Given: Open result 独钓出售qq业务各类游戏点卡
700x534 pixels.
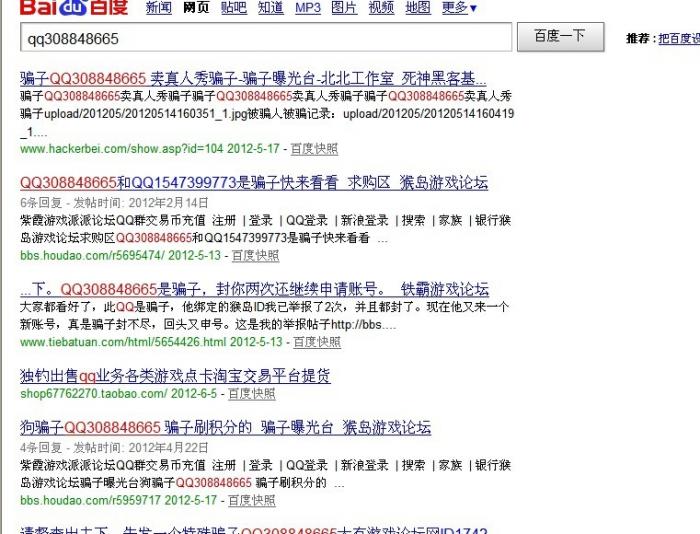Looking at the screenshot, I should coord(175,376).
